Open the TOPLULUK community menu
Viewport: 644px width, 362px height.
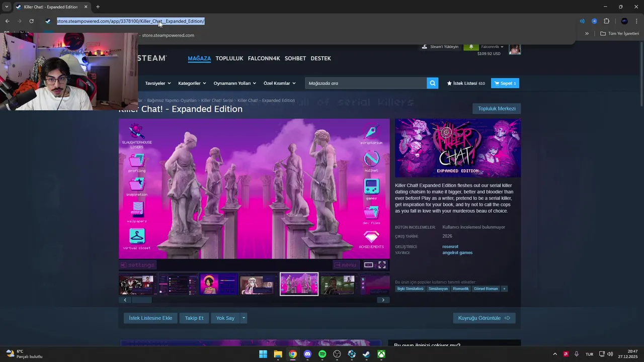tap(229, 58)
